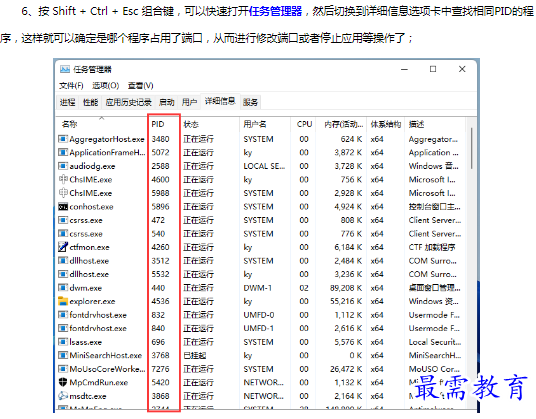536x419 pixels.
Task: Switch to the 进程 tab
Action: [x=68, y=102]
